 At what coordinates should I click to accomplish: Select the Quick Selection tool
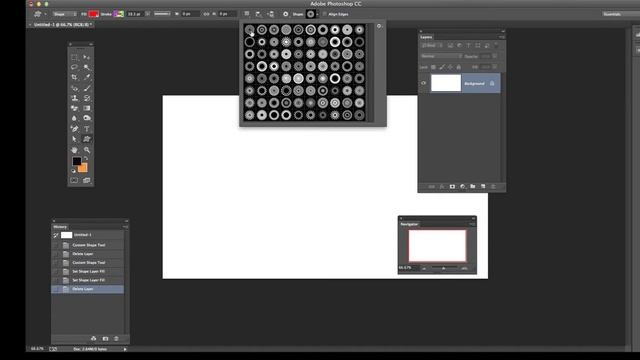pos(87,67)
